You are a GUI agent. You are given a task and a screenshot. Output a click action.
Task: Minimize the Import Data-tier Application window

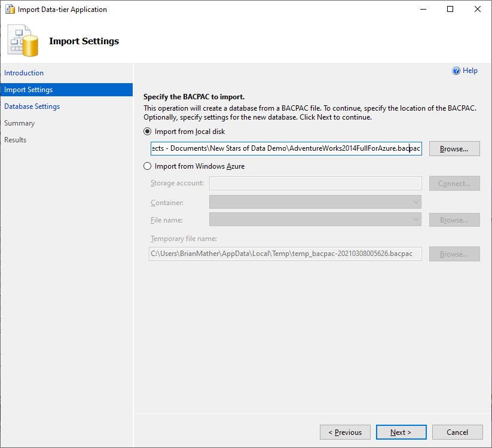[x=423, y=9]
